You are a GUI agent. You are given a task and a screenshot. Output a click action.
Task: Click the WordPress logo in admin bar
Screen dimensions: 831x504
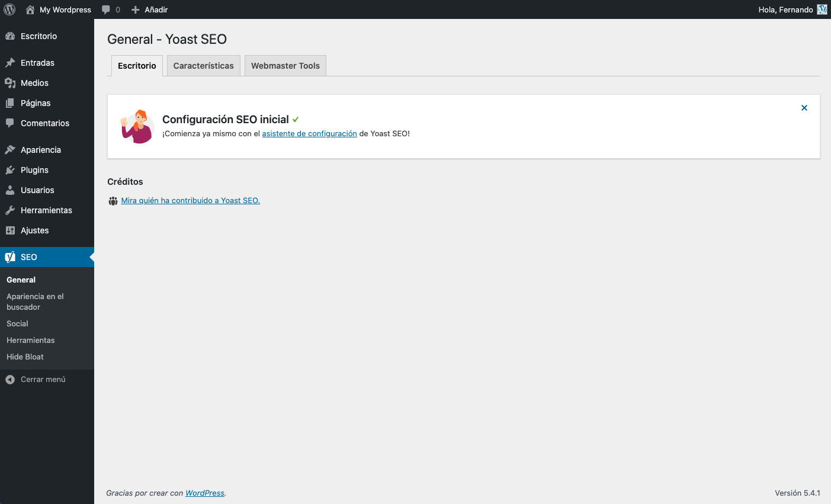coord(9,9)
